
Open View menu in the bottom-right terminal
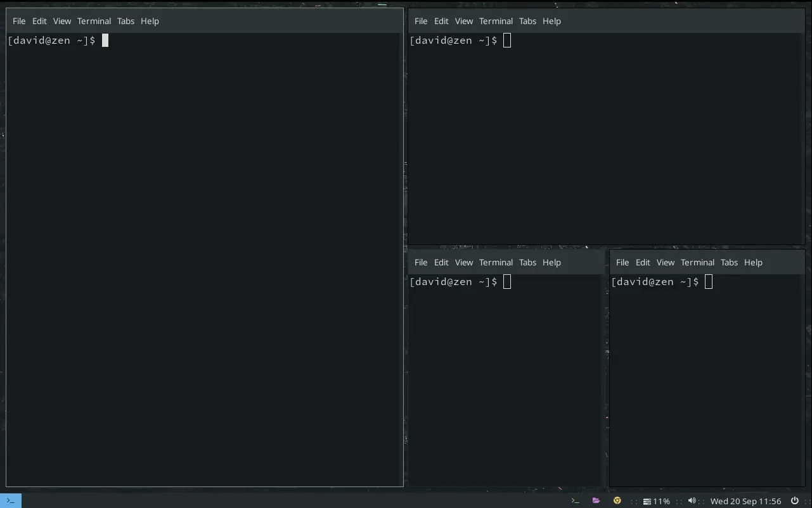666,262
